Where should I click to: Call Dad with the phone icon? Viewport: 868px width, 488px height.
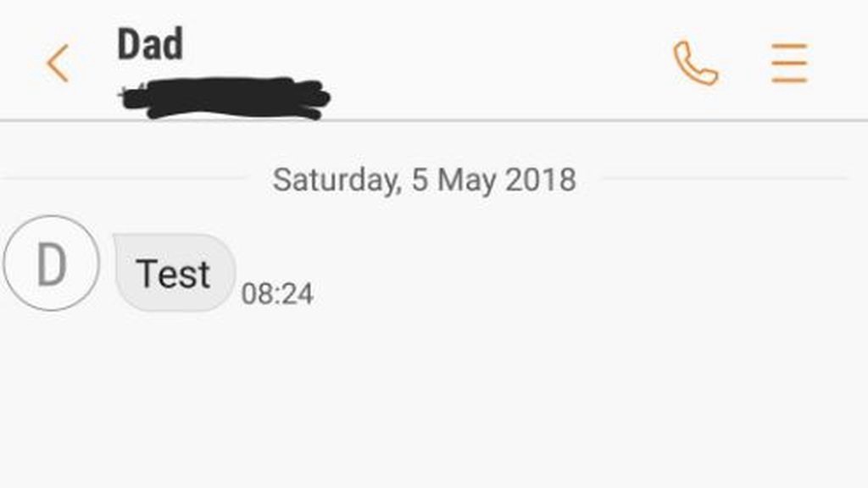[696, 63]
